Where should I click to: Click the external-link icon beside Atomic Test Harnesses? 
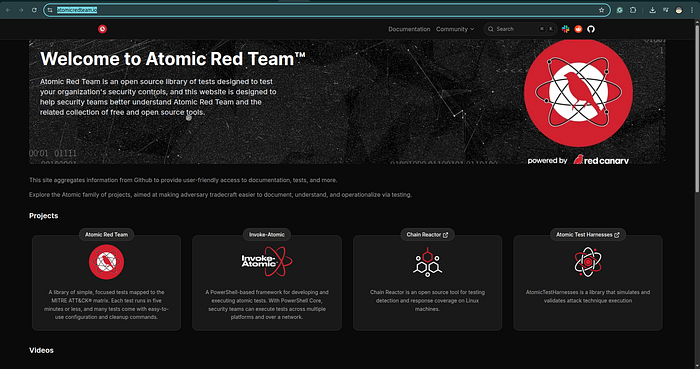[617, 235]
